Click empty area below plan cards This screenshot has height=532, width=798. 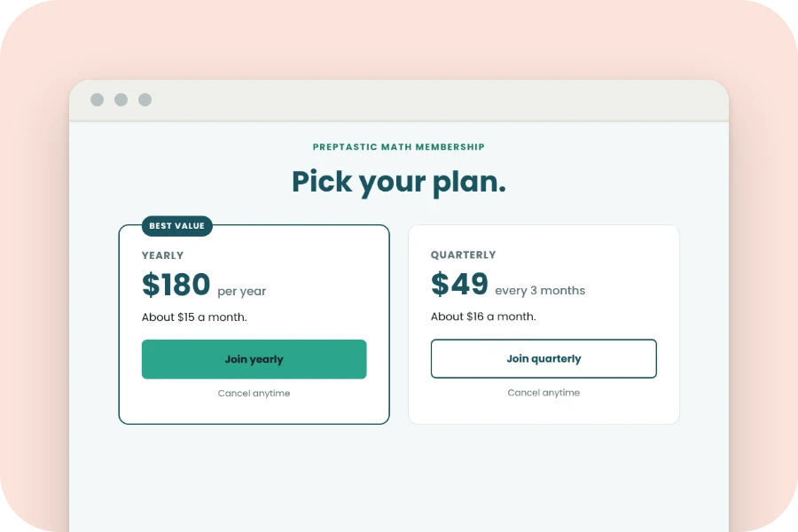pyautogui.click(x=399, y=479)
